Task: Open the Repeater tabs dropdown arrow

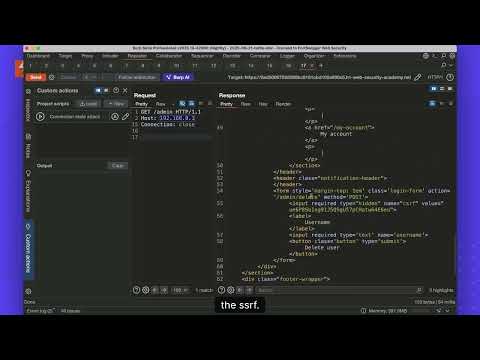Action: (x=451, y=66)
